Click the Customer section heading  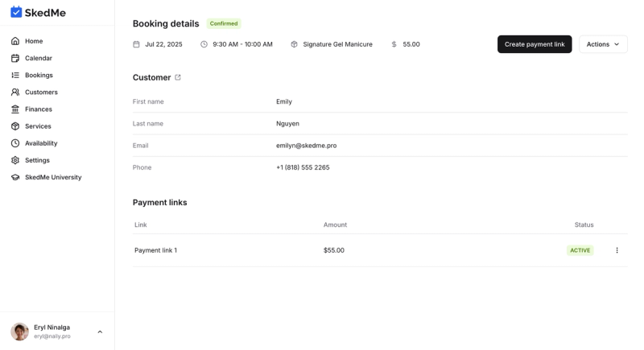point(151,77)
